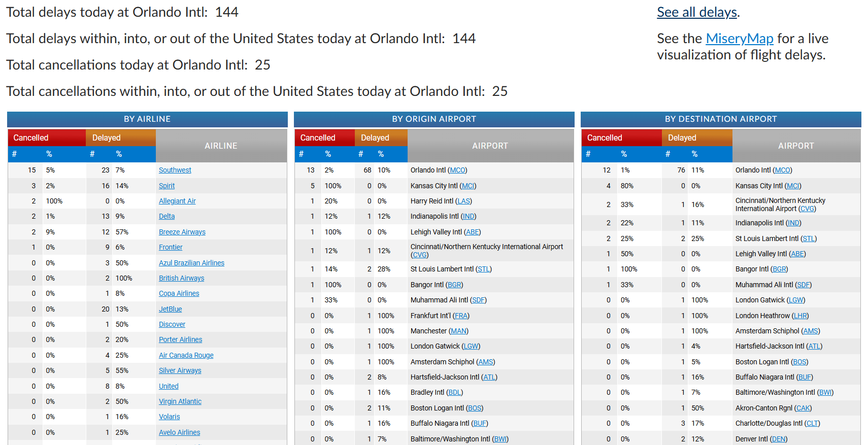
Task: Click the Silver Airways link
Action: point(180,370)
